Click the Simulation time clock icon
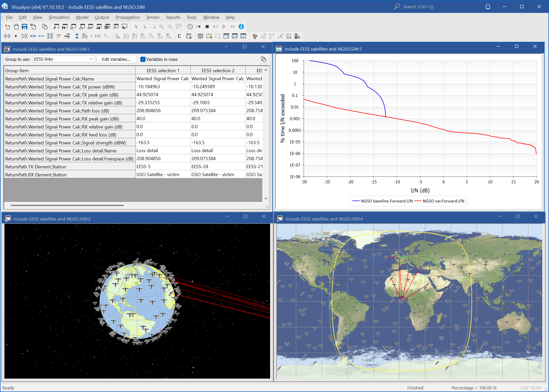Screen dimensions: 549x392 pyautogui.click(x=190, y=27)
